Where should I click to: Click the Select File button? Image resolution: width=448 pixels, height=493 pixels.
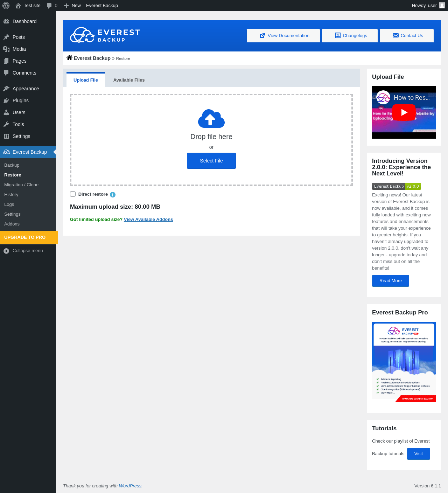click(x=211, y=161)
